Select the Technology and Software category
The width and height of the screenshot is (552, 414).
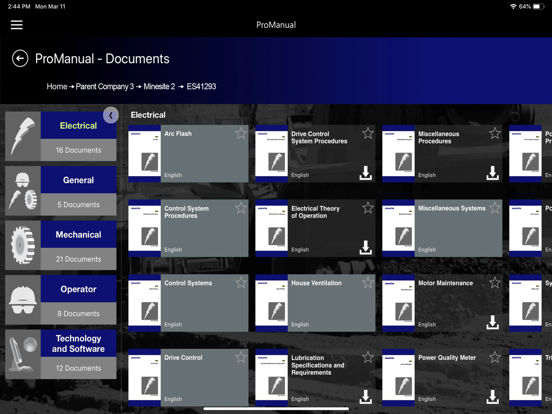[x=79, y=344]
